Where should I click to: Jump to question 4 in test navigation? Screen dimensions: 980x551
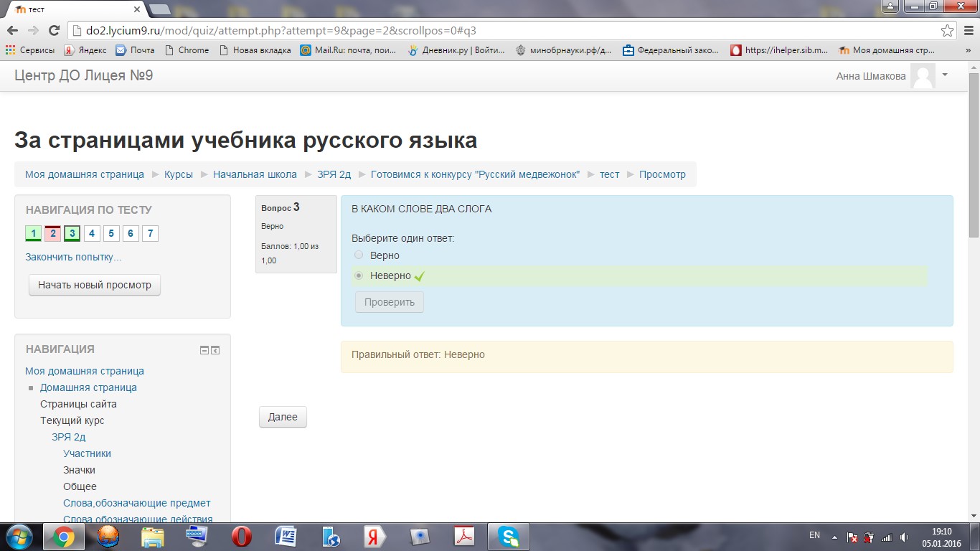click(92, 233)
